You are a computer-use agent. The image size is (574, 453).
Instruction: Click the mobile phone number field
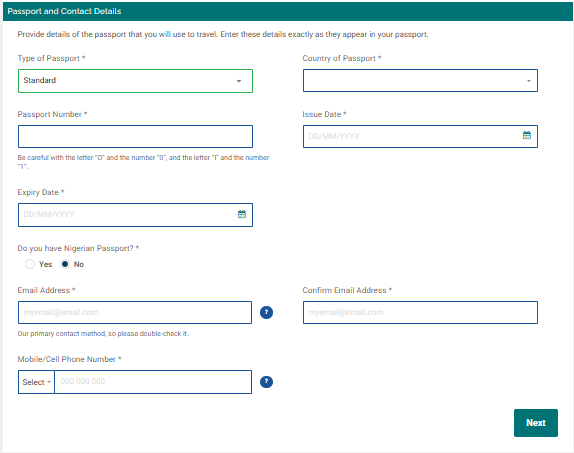point(153,382)
